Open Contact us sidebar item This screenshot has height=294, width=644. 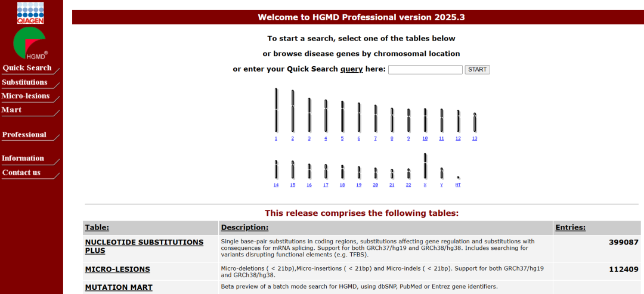(x=21, y=172)
